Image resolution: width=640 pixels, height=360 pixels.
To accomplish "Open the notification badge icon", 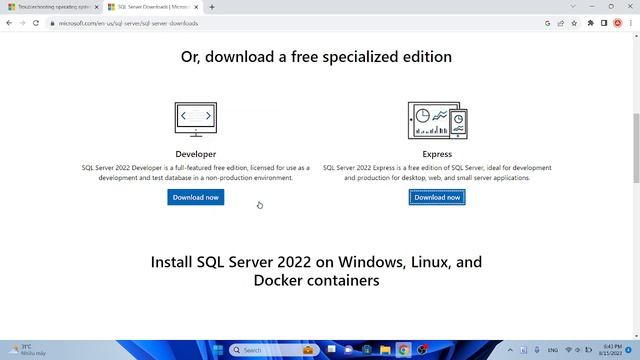I will [629, 350].
